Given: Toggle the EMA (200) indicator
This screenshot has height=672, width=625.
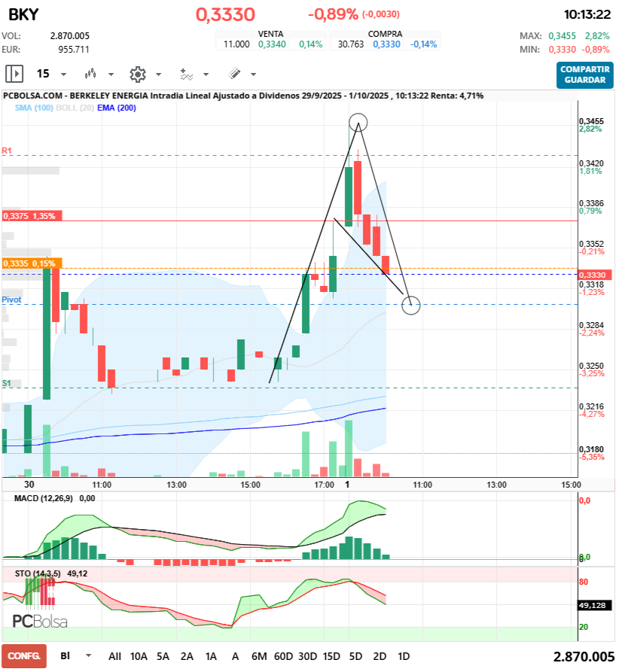Looking at the screenshot, I should (117, 108).
